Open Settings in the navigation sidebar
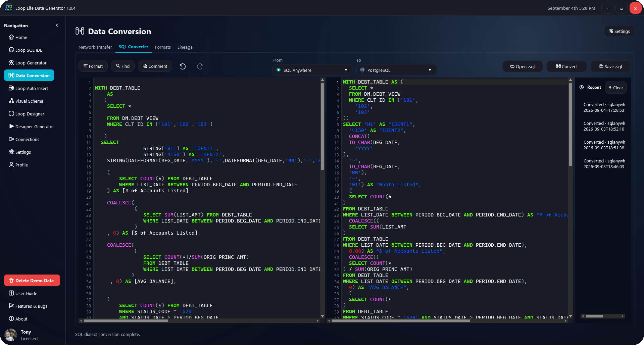This screenshot has height=345, width=644. [x=20, y=152]
